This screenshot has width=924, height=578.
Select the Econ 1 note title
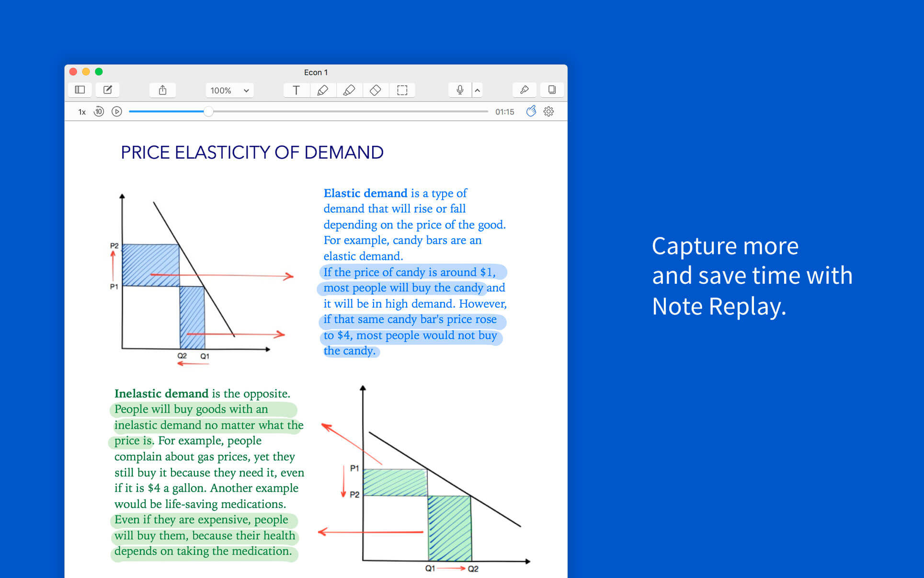pos(316,72)
